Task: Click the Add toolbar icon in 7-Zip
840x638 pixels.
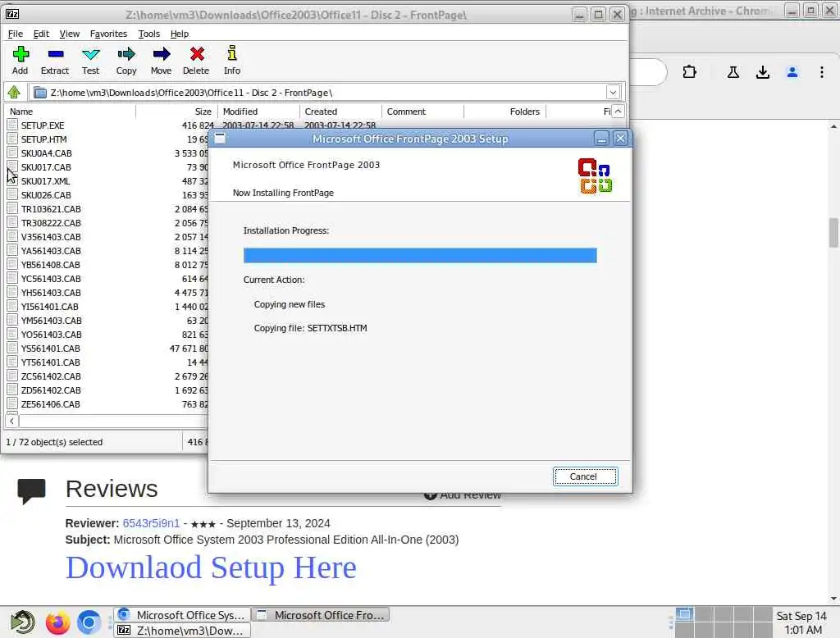Action: click(x=21, y=54)
